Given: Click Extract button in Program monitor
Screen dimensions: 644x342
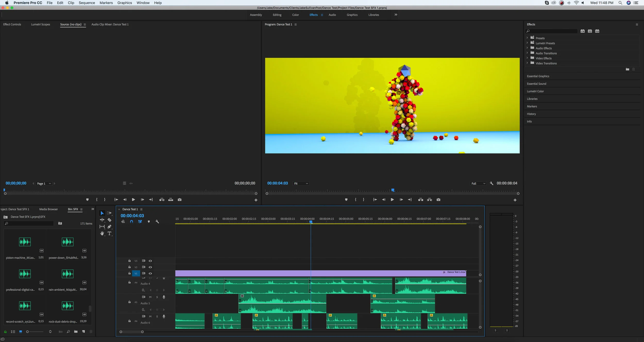Looking at the screenshot, I should coord(429,200).
